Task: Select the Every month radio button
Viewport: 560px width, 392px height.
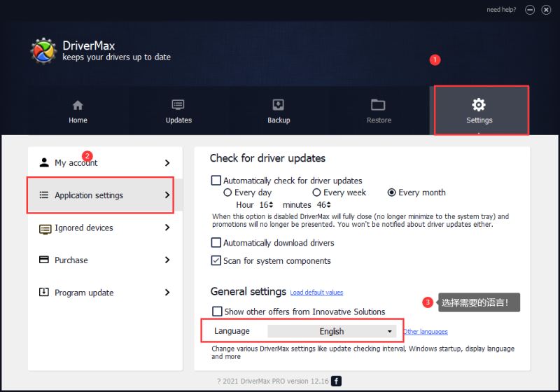Action: tap(392, 192)
